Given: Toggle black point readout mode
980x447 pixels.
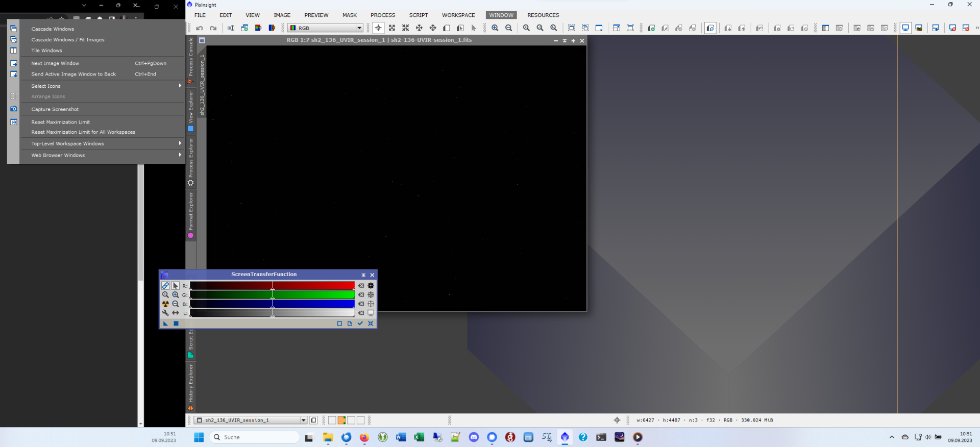Looking at the screenshot, I should [x=371, y=286].
